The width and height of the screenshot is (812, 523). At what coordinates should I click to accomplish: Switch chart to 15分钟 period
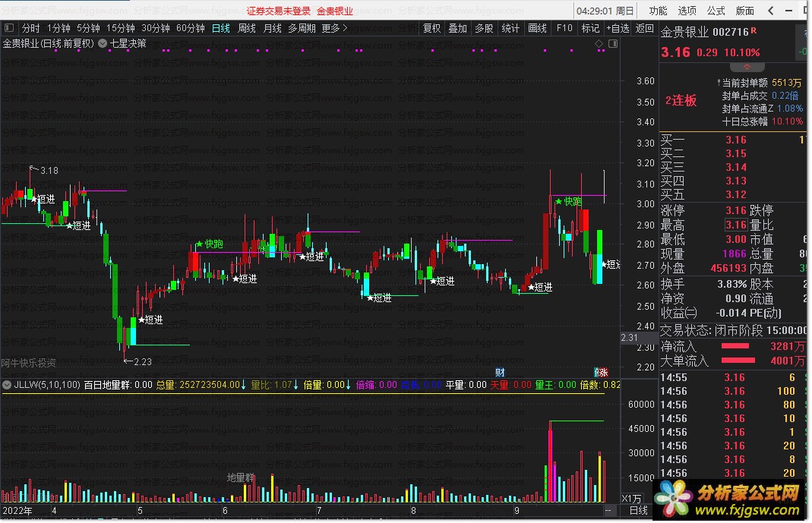click(x=120, y=28)
